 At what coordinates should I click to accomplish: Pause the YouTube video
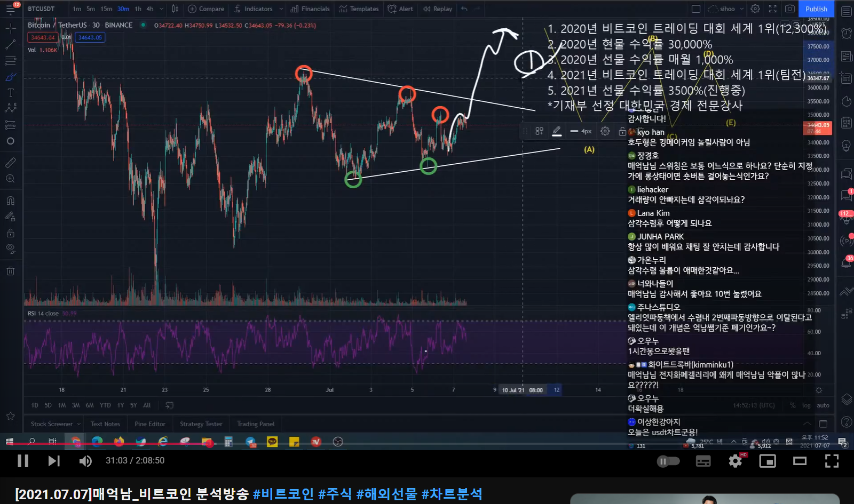pyautogui.click(x=23, y=461)
